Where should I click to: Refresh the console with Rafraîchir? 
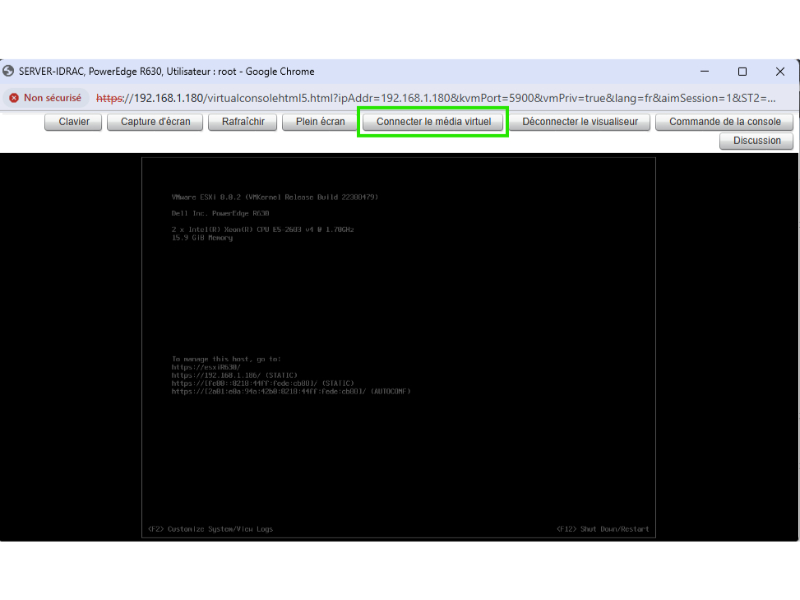pyautogui.click(x=243, y=122)
